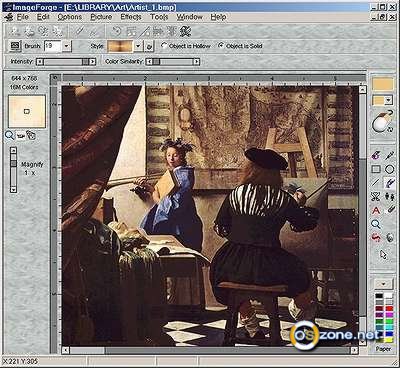Select the scissors cut tool
The image size is (400, 368).
(376, 196)
